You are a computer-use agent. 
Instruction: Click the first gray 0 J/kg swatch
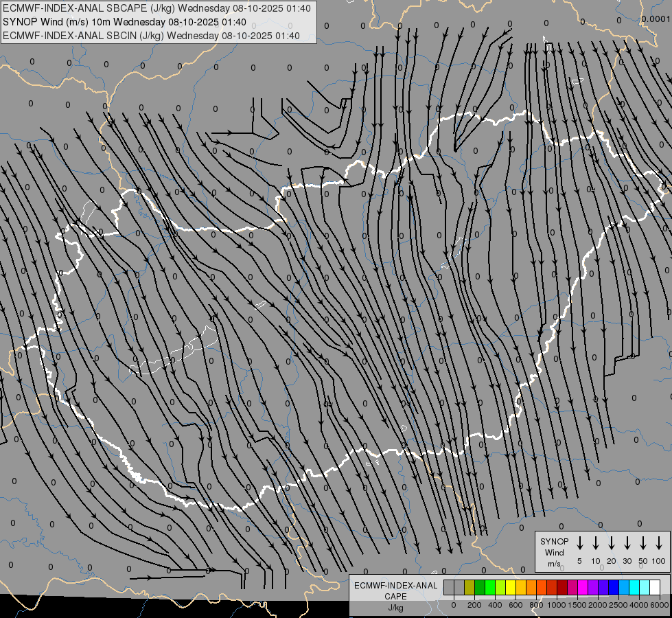point(449,587)
